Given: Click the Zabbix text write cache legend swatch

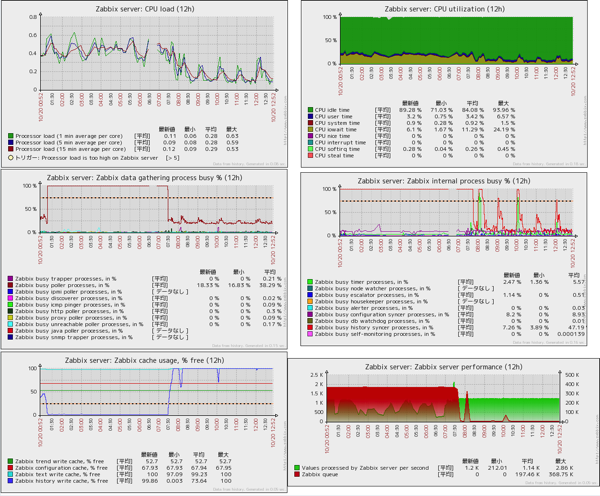Looking at the screenshot, I should pyautogui.click(x=10, y=474).
